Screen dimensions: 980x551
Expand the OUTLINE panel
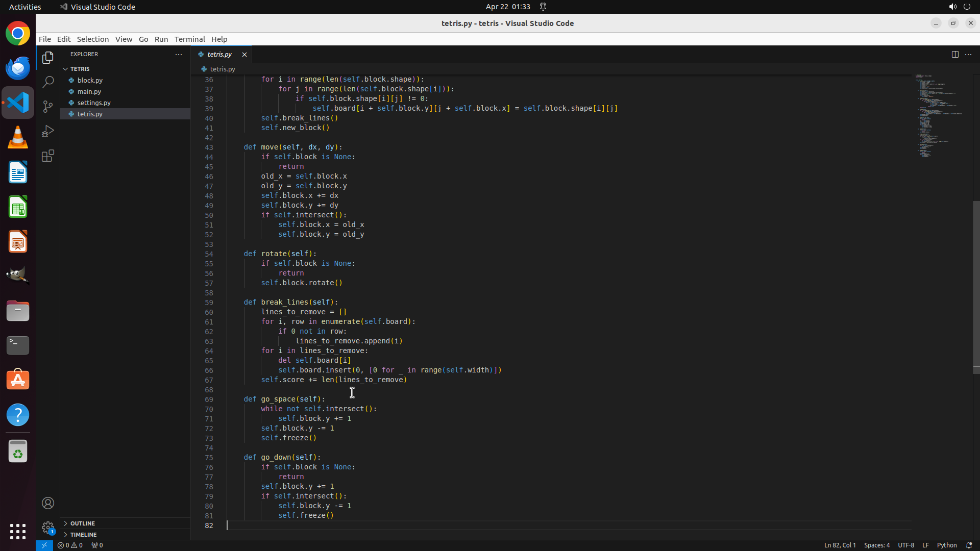(x=83, y=523)
